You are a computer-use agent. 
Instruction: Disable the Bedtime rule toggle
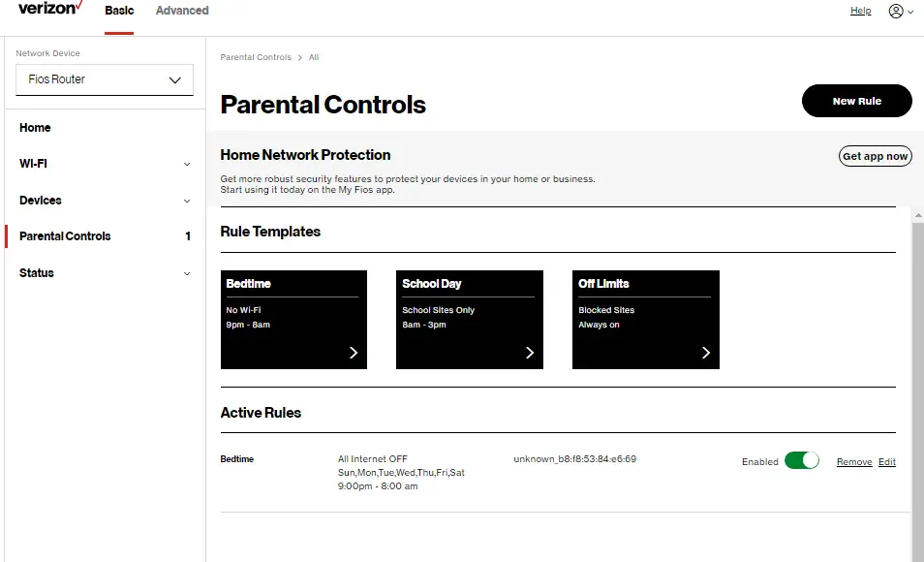coord(803,461)
